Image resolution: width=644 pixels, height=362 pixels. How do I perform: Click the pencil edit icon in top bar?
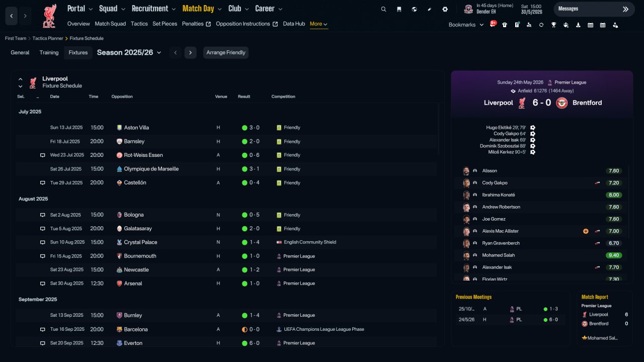430,9
